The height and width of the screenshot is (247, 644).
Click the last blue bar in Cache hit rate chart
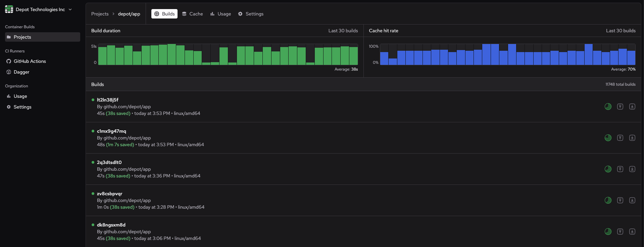(x=631, y=57)
